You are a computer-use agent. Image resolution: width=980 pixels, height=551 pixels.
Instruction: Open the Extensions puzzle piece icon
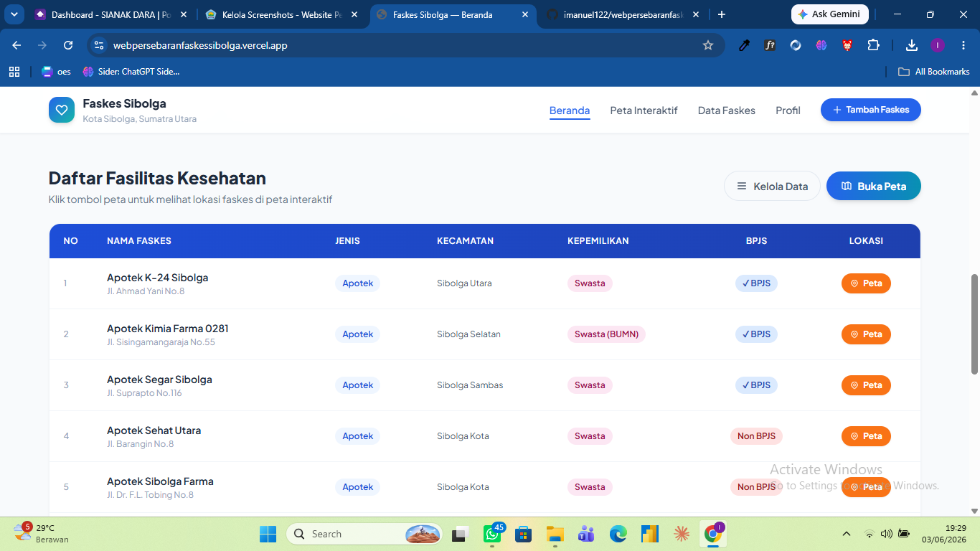pos(873,45)
